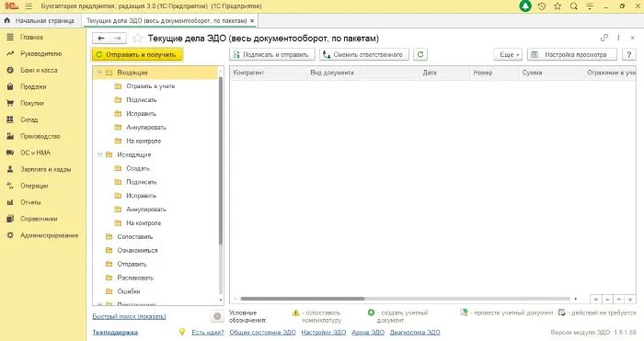Jump to the first row of the table
This screenshot has height=341, width=644.
point(595,299)
